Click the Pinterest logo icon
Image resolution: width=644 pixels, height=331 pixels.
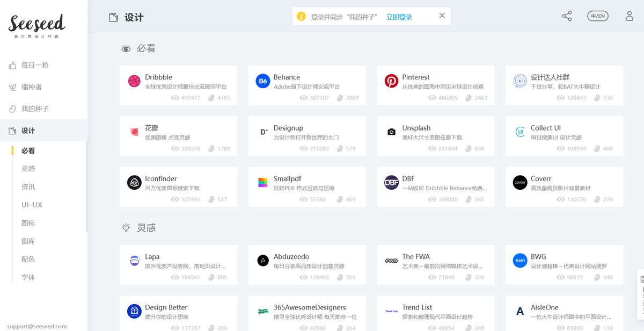coord(391,81)
